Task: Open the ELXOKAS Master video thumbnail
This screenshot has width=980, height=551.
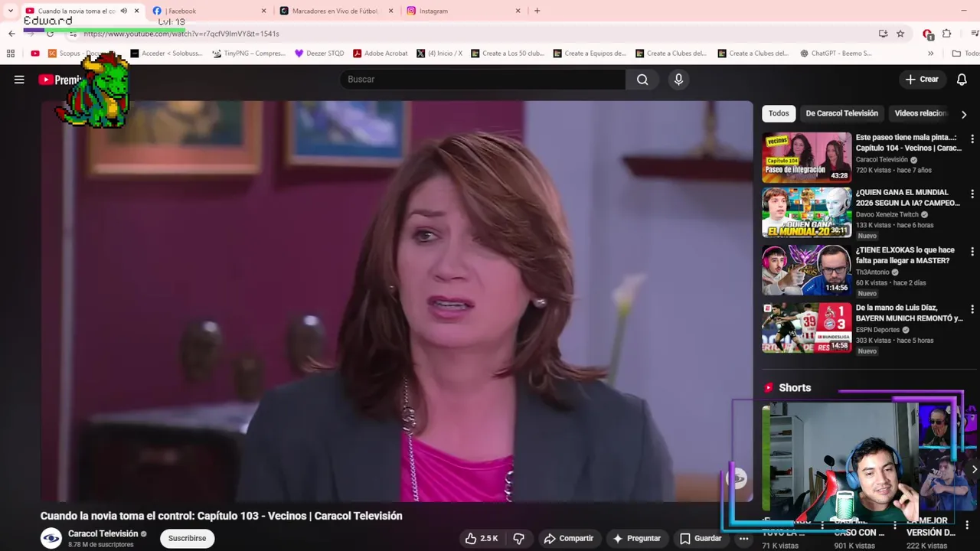Action: 806,270
